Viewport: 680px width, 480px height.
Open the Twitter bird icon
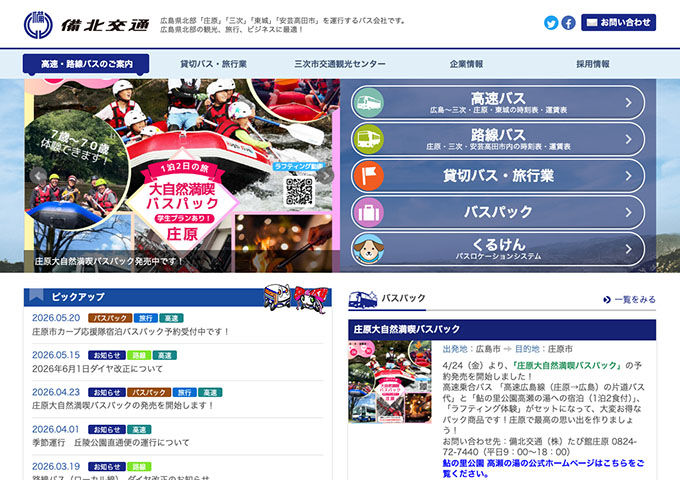[551, 23]
